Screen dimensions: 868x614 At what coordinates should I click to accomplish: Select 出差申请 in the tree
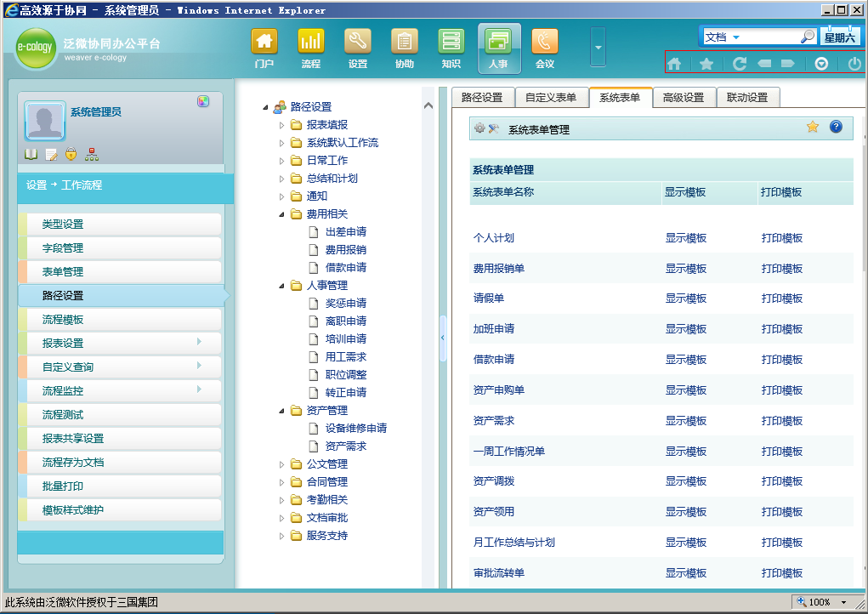coord(345,232)
